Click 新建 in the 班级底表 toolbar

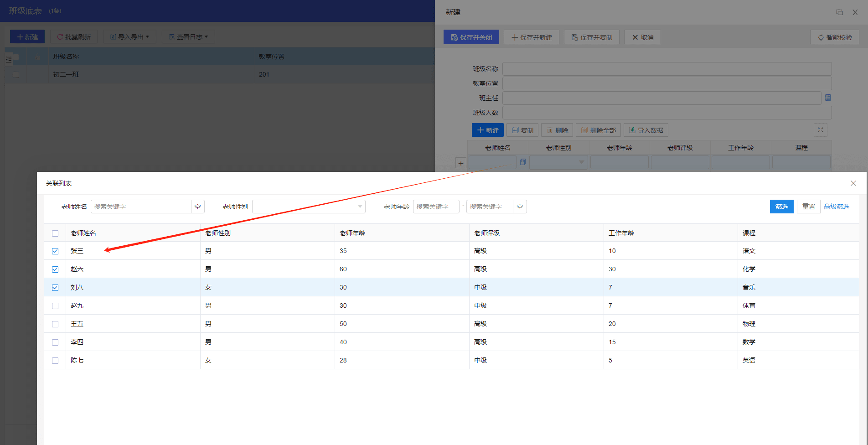[27, 36]
